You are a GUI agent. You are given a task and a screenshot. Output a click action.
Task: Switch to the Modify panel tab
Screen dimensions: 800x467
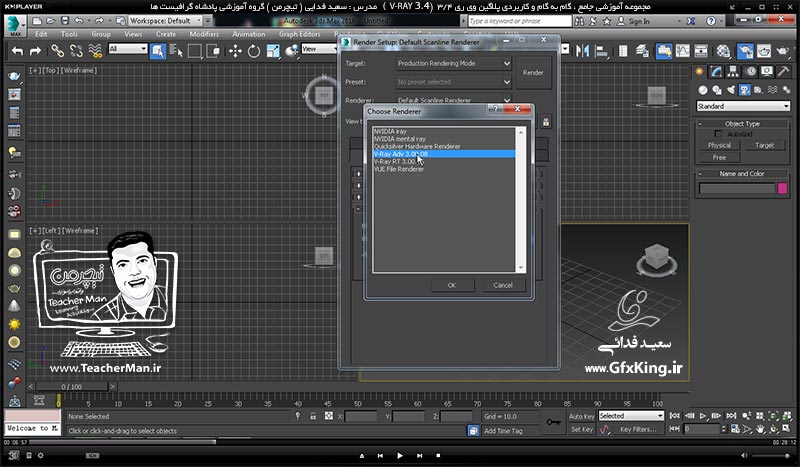point(716,71)
